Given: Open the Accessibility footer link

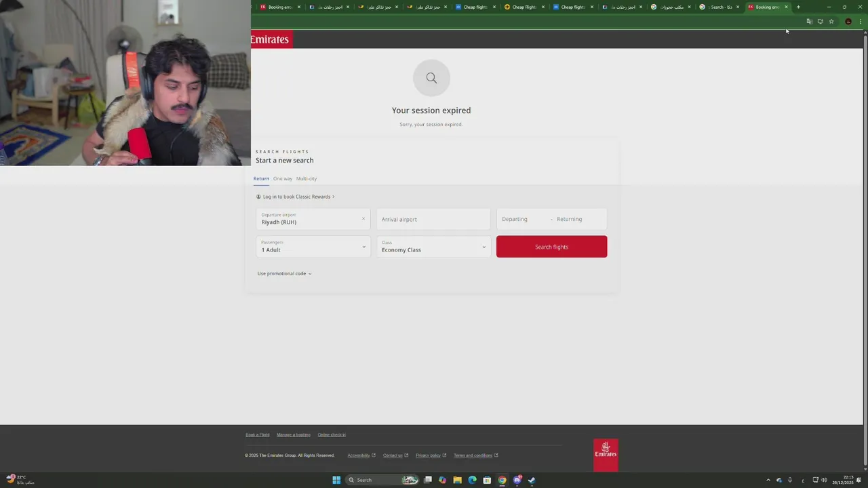Looking at the screenshot, I should pos(361,455).
